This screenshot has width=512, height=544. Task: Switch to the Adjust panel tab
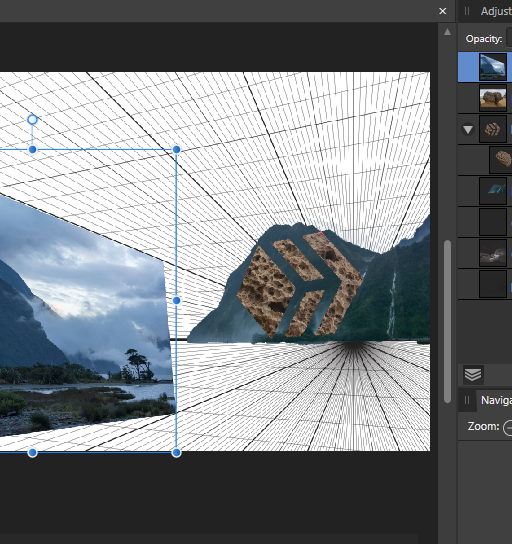click(496, 11)
